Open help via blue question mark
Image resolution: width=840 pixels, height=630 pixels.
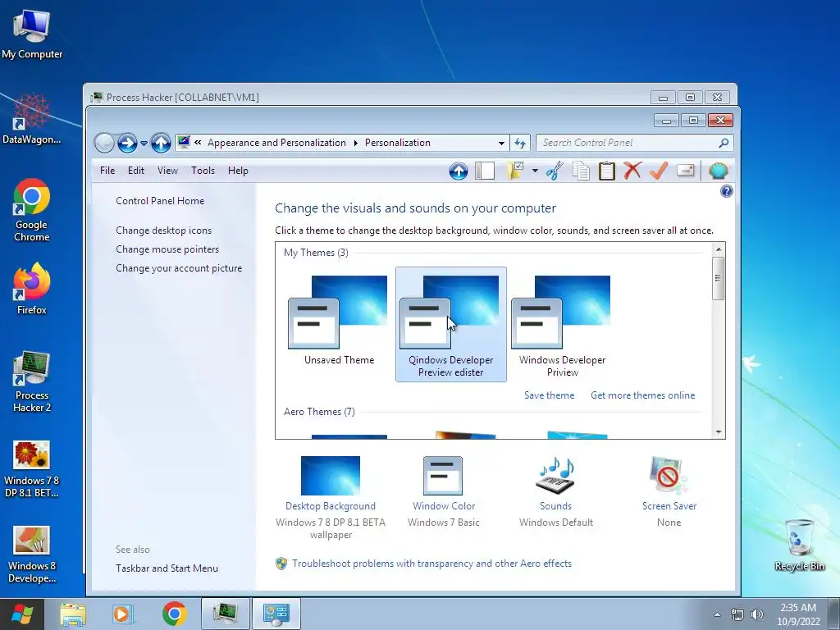pyautogui.click(x=727, y=191)
